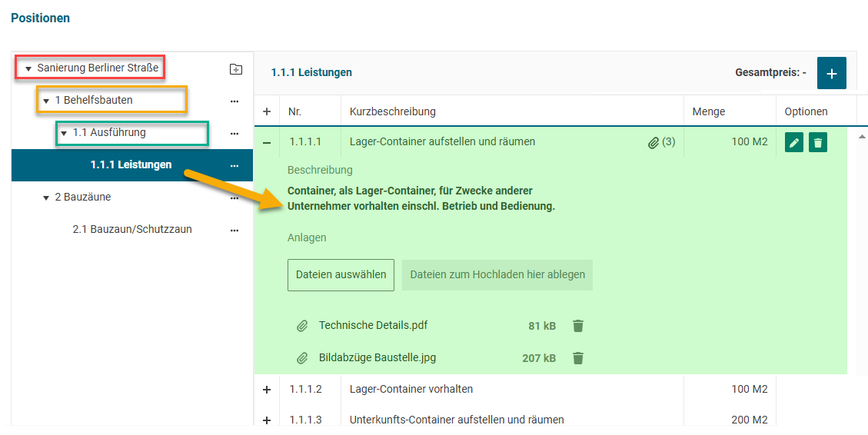Edit position 1.1.1.1 with the pencil icon
This screenshot has height=435, width=868.
pos(794,142)
